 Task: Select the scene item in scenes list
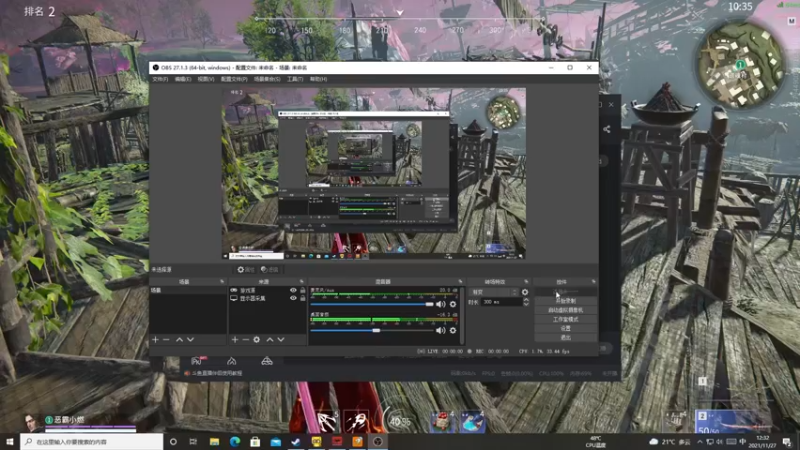tap(188, 290)
